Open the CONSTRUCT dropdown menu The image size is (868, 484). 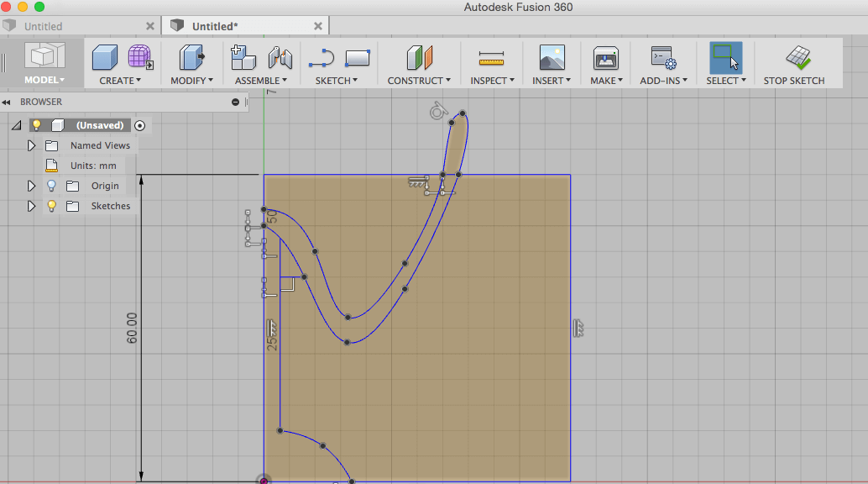pyautogui.click(x=419, y=81)
